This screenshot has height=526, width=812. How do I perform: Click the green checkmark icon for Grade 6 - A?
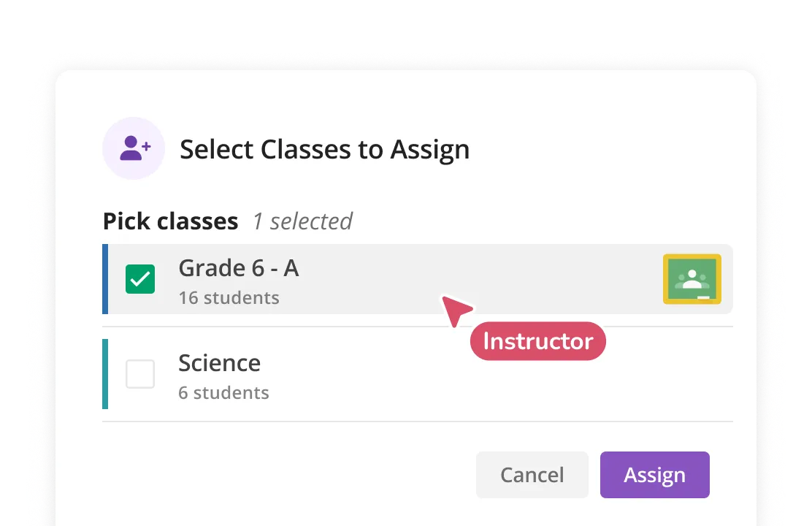coord(139,279)
